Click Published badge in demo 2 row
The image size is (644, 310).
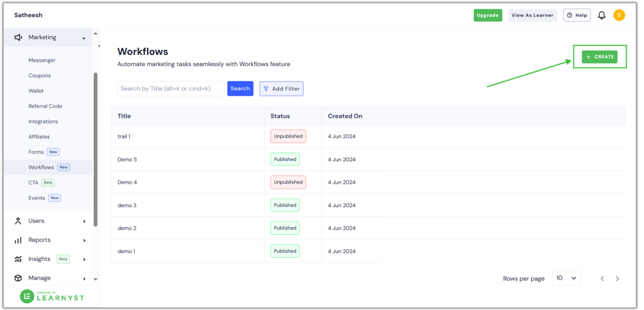click(285, 228)
